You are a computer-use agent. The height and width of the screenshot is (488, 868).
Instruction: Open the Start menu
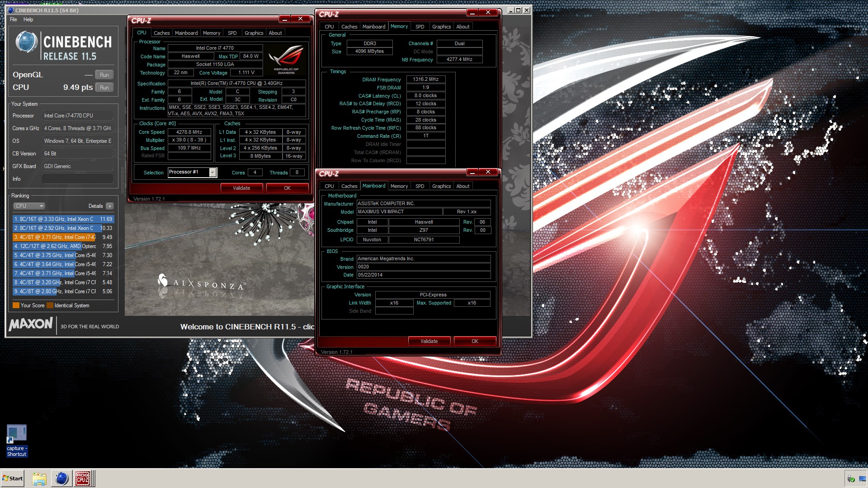click(x=13, y=479)
